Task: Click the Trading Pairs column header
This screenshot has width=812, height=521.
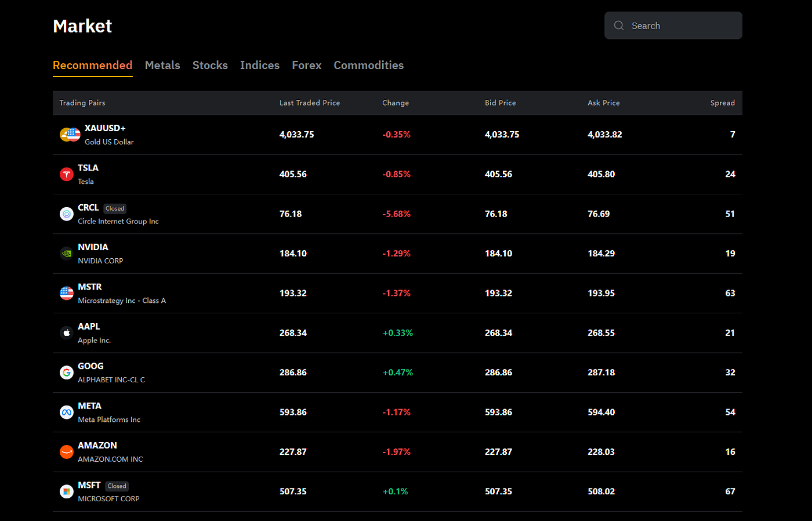Action: point(82,103)
